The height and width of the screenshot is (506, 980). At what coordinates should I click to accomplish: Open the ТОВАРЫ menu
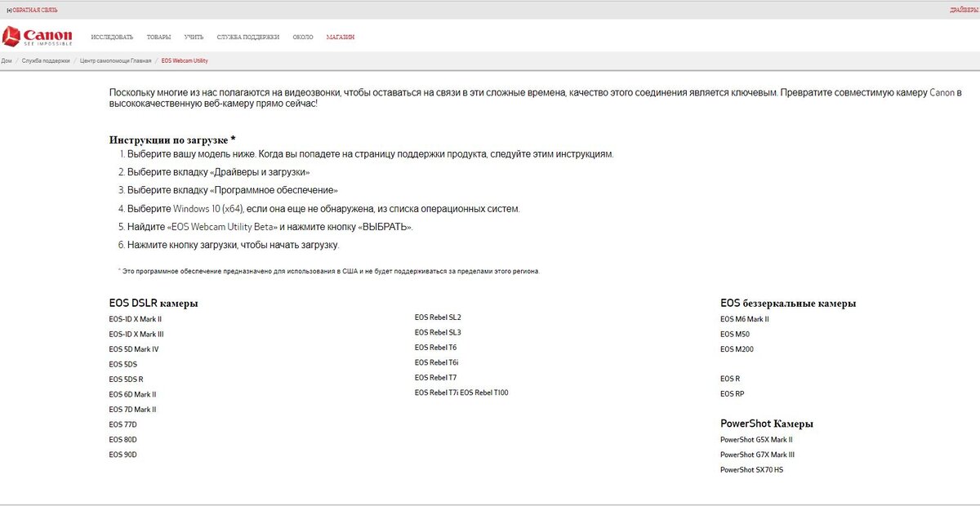click(158, 38)
